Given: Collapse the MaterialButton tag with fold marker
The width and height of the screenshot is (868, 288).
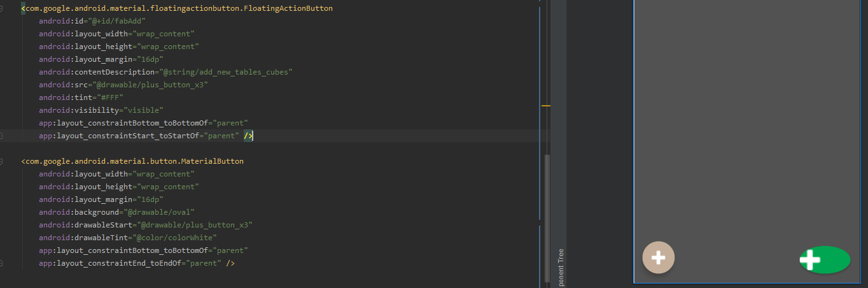Looking at the screenshot, I should (2, 162).
